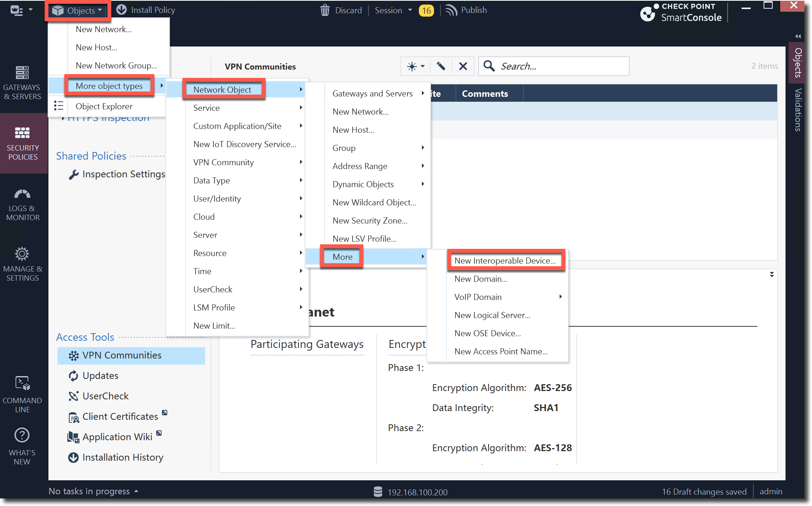Choose New Logical Server from submenu
The image size is (812, 506).
[x=492, y=315]
